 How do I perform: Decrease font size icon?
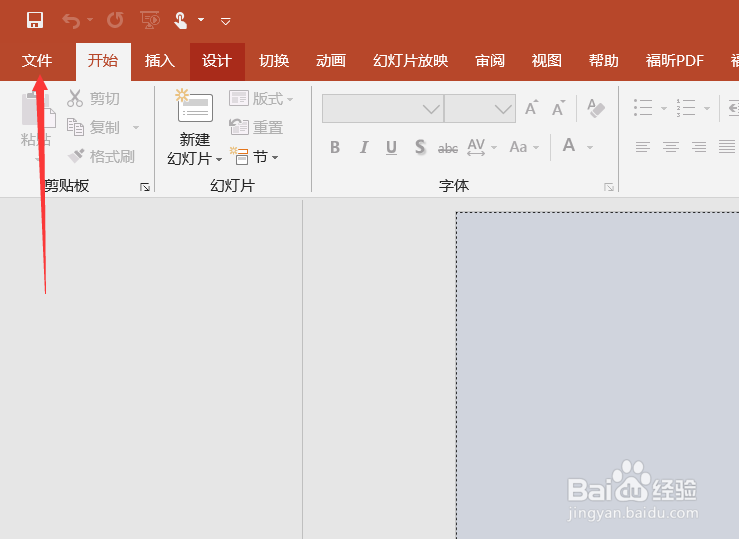[559, 108]
